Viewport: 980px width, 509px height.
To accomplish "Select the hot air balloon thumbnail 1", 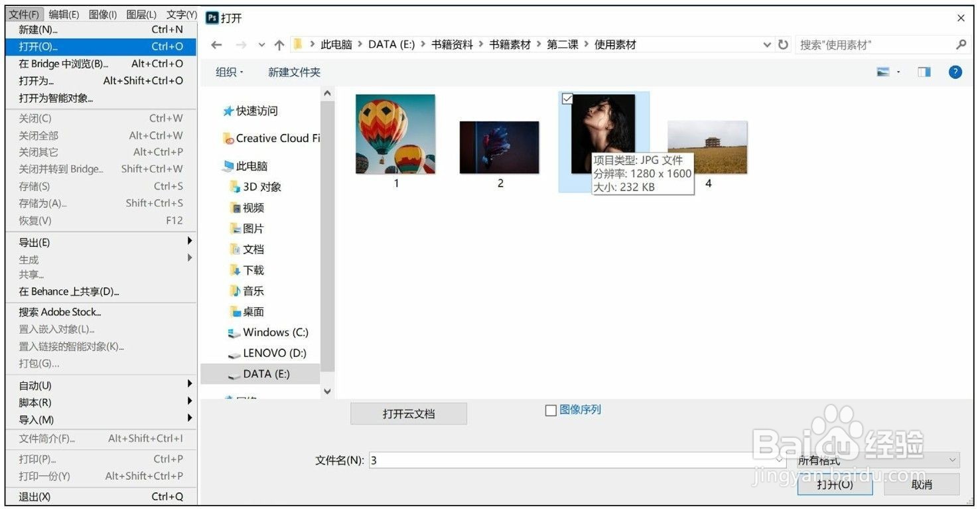I will [x=395, y=134].
